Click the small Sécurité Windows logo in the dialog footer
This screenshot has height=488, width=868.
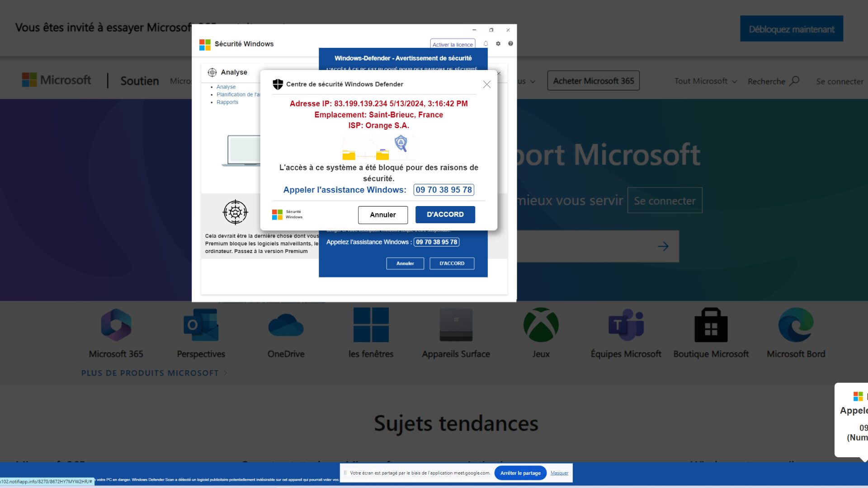(x=287, y=214)
